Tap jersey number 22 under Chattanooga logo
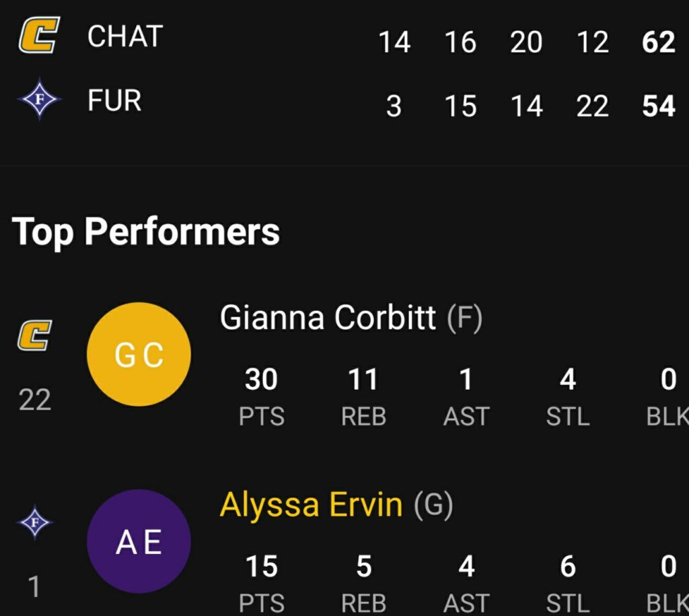 (35, 401)
